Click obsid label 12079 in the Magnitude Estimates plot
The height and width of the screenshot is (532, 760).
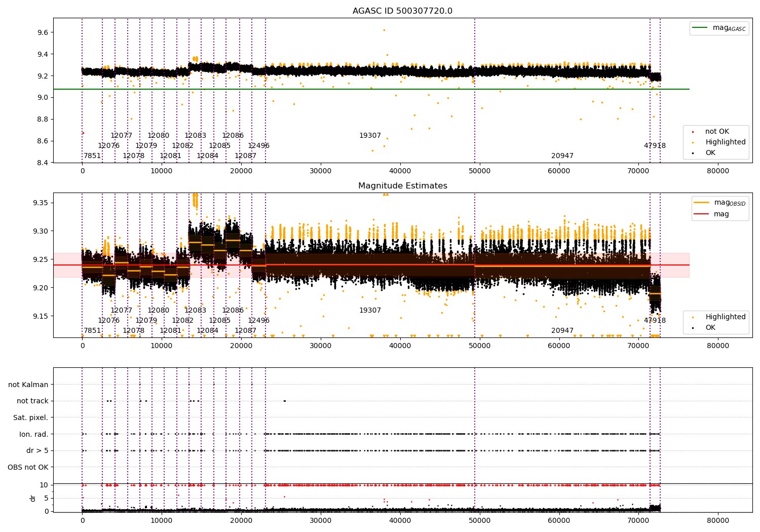(x=146, y=321)
